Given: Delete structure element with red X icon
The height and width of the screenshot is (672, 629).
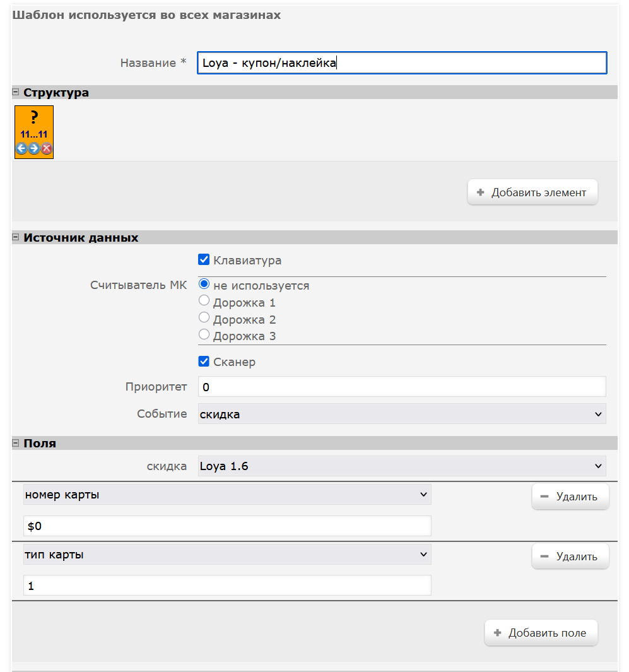Looking at the screenshot, I should (47, 149).
